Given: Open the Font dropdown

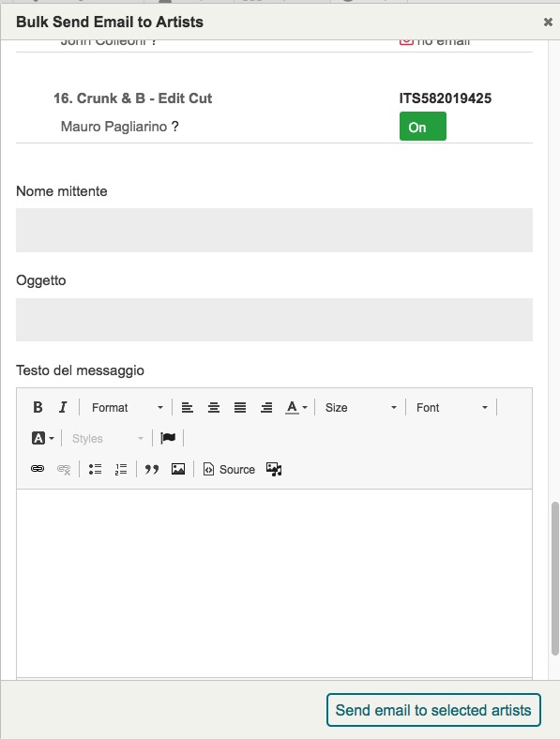Looking at the screenshot, I should point(451,407).
